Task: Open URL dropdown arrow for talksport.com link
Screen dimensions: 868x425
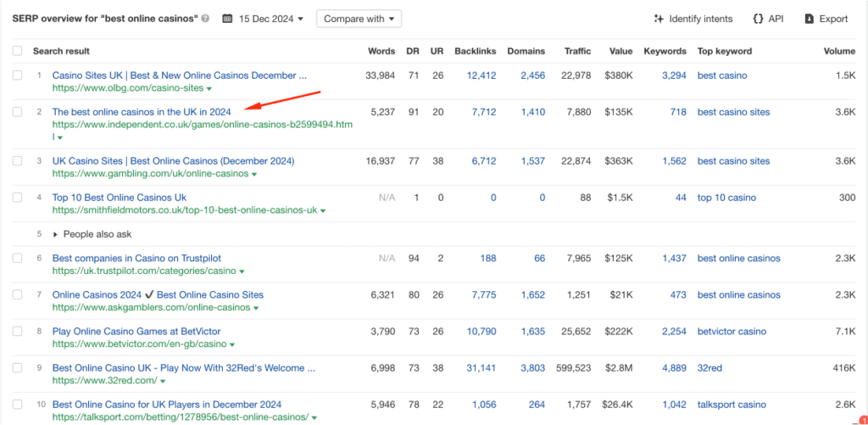Action: click(x=314, y=418)
